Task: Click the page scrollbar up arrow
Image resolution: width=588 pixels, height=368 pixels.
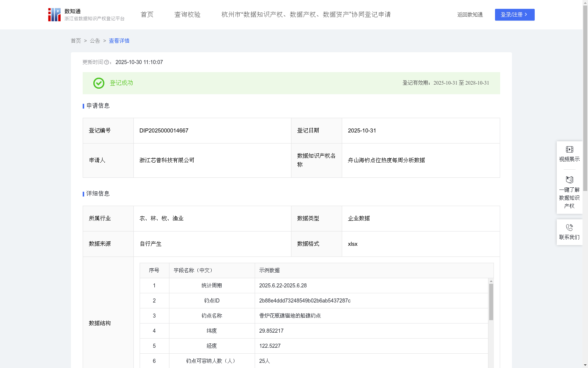Action: coord(585,3)
